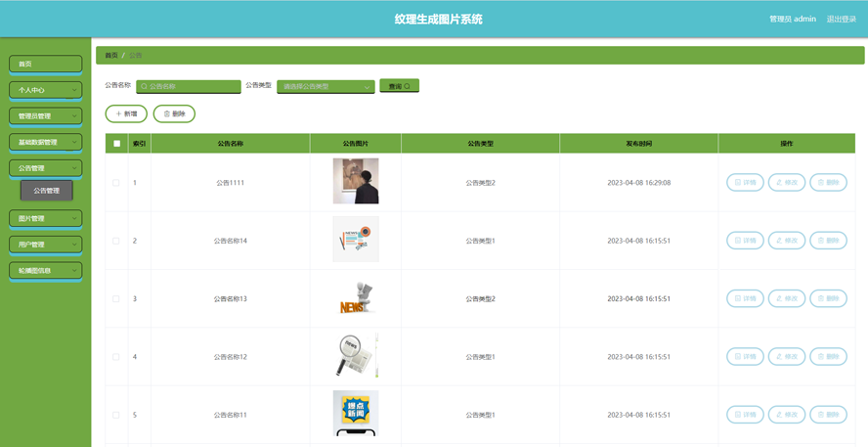The width and height of the screenshot is (868, 447).
Task: Click 首页 in the breadcrumb
Action: [x=111, y=56]
